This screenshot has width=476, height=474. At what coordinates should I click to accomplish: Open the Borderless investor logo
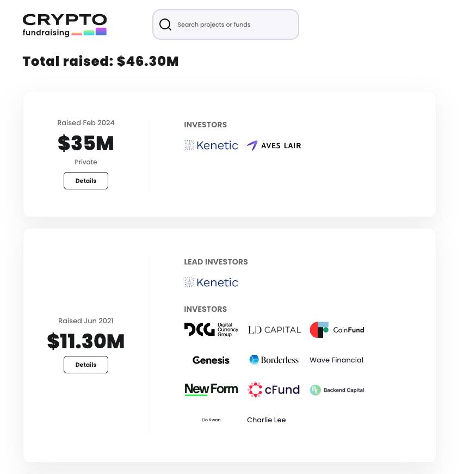(x=274, y=360)
